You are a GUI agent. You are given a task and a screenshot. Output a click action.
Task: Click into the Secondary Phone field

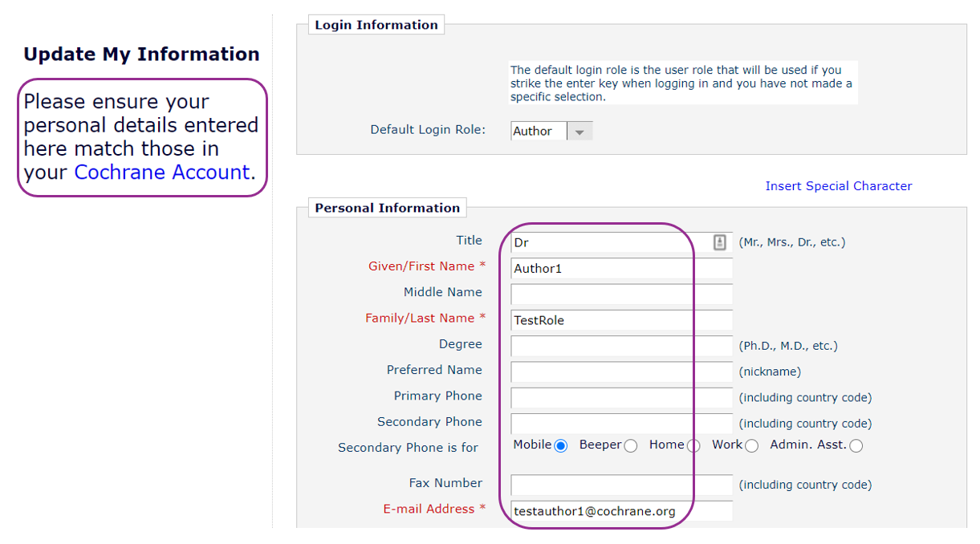point(621,424)
